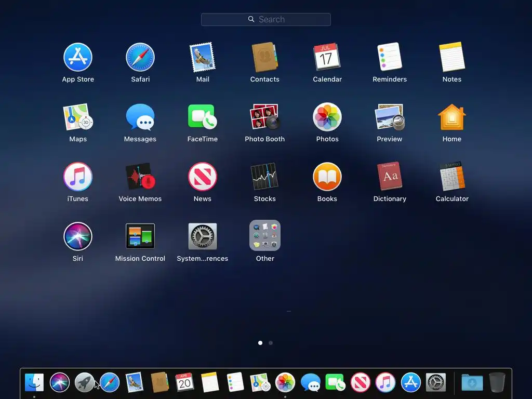This screenshot has height=399, width=532.
Task: Open App Store in Launchpad grid
Action: [78, 57]
